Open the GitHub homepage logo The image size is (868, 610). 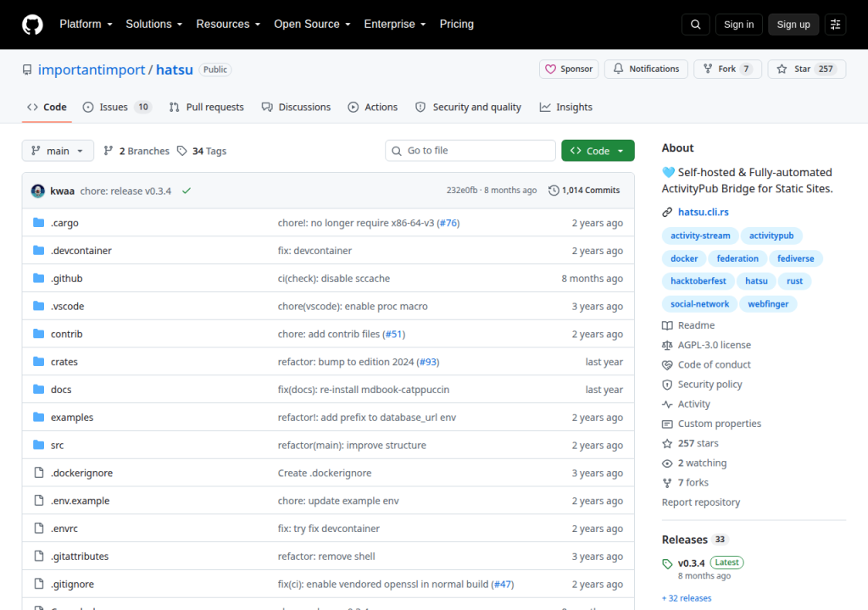[32, 25]
